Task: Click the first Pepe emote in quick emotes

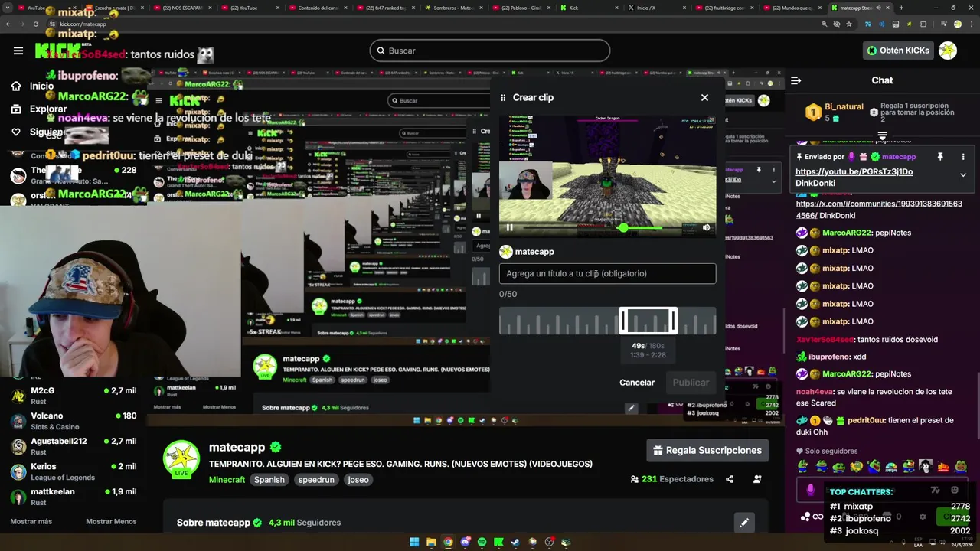Action: click(802, 466)
